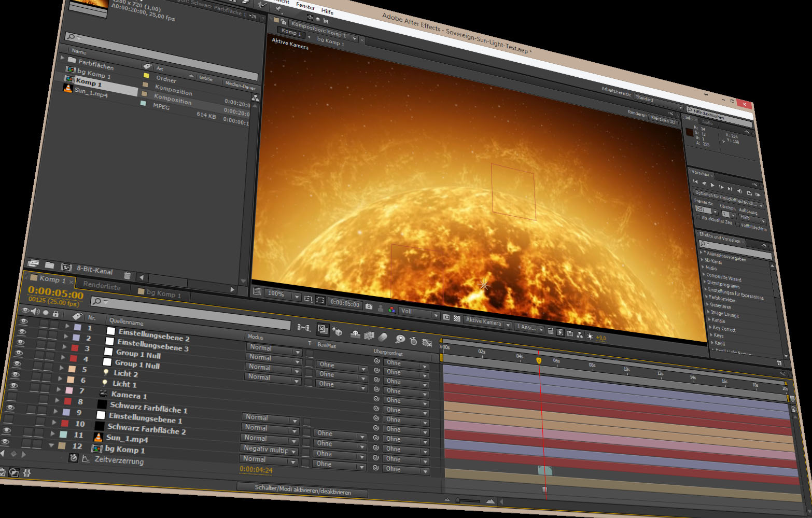Expand the Farbflächen folder
The width and height of the screenshot is (812, 518).
pyautogui.click(x=63, y=58)
